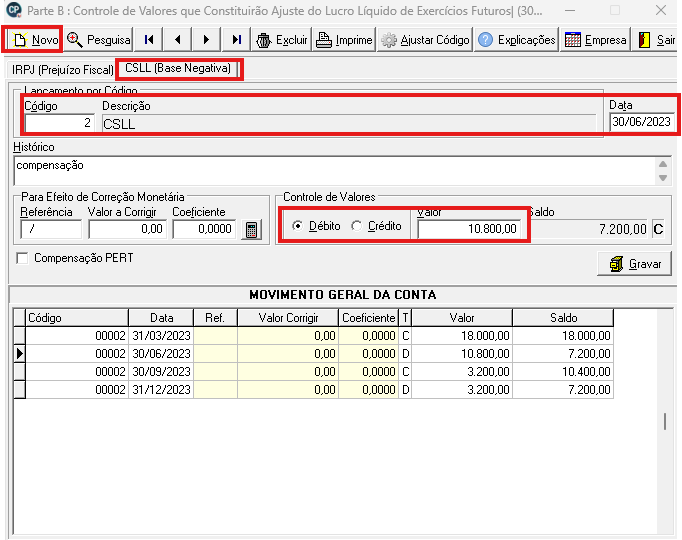Click the grid vertical scrollbar thumb
The height and width of the screenshot is (540, 682).
point(665,422)
